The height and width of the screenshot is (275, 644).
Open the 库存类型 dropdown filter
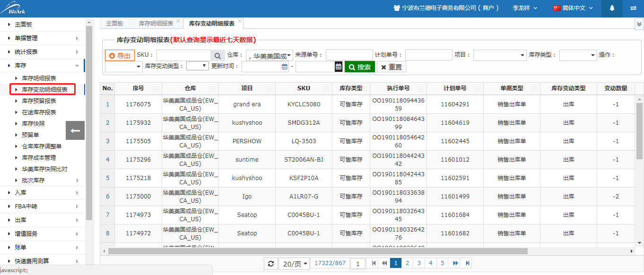[x=578, y=55]
